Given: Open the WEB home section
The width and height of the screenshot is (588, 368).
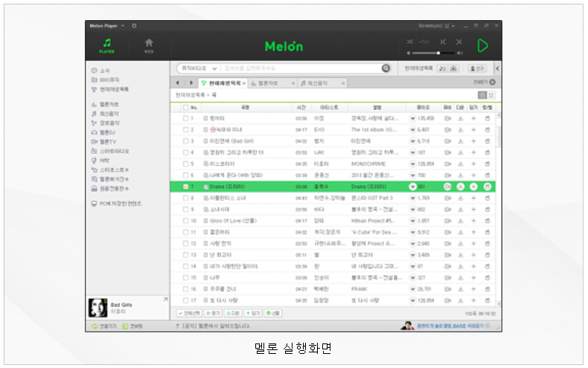Looking at the screenshot, I should (x=149, y=45).
